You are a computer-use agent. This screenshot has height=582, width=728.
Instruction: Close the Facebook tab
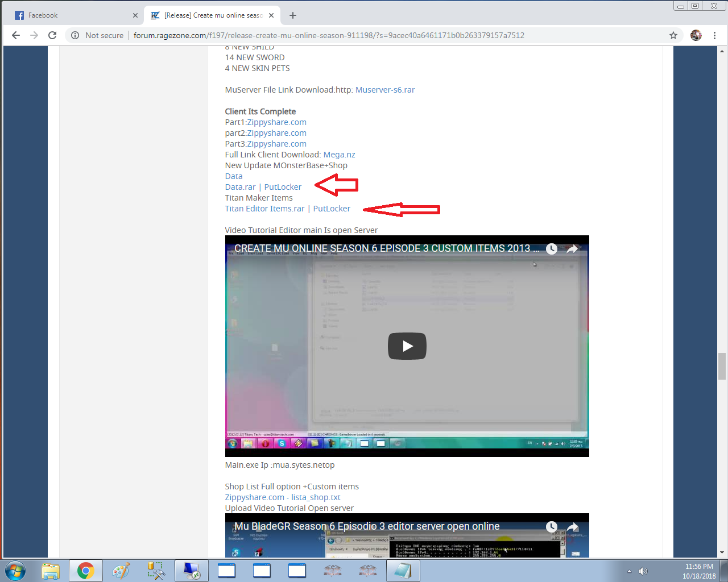tap(135, 15)
